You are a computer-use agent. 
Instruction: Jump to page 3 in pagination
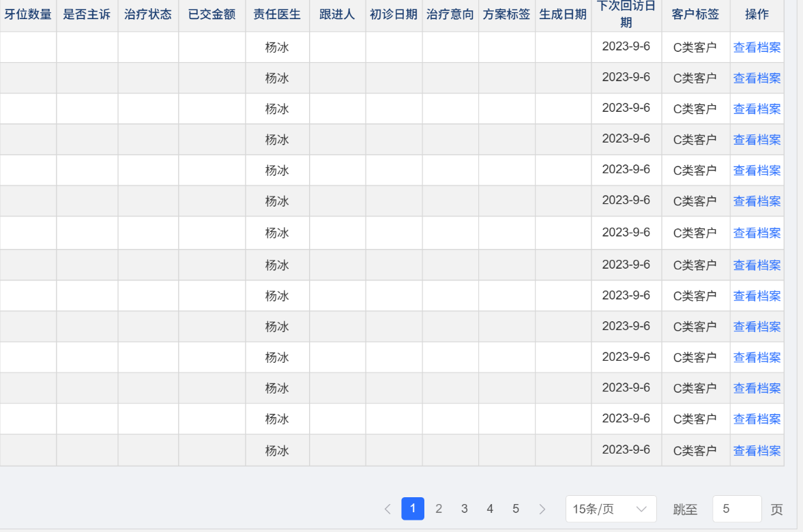click(465, 509)
